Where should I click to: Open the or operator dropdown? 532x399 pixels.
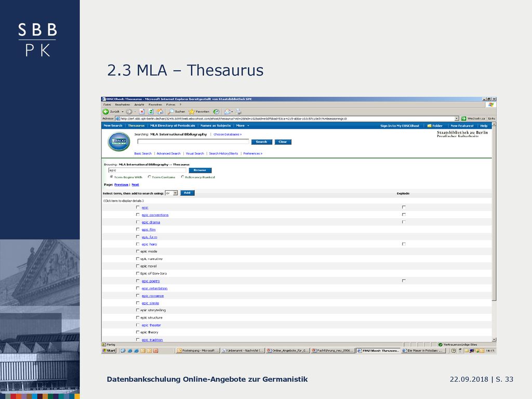(x=171, y=193)
